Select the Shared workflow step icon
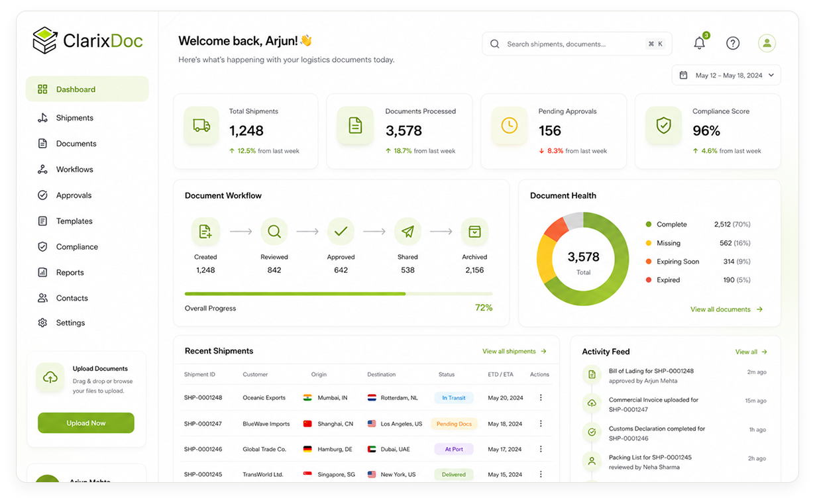The height and width of the screenshot is (504, 815). coord(407,232)
